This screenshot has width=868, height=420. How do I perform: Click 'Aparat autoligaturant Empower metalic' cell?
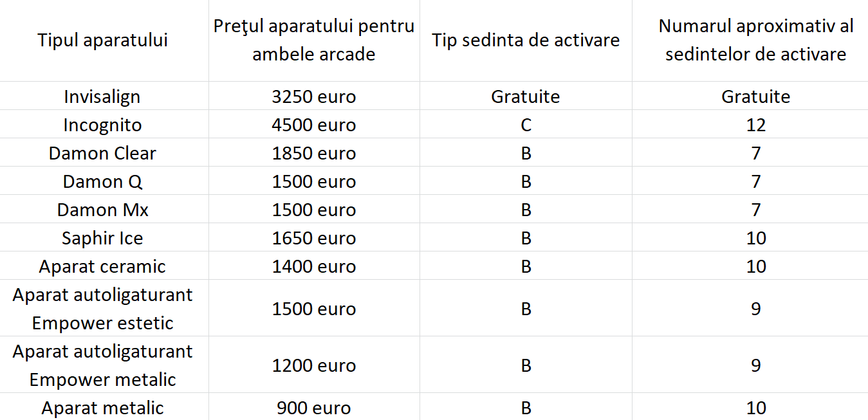(102, 365)
